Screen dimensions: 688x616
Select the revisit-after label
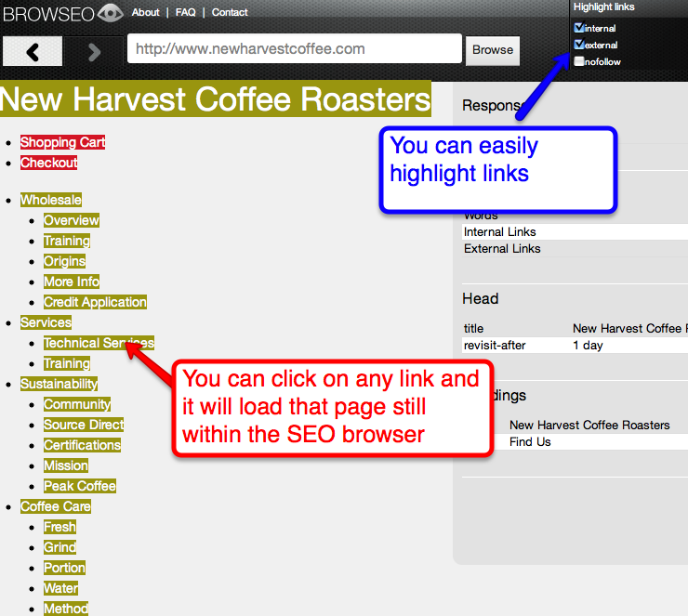point(495,346)
